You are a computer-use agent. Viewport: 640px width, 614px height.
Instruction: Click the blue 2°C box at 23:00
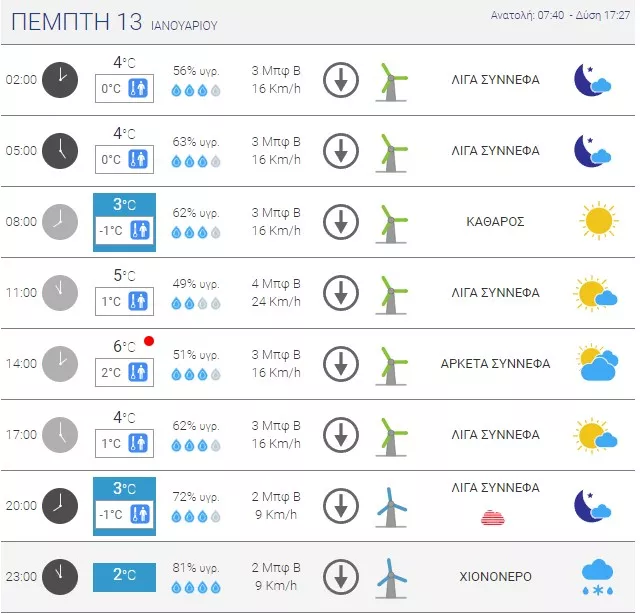[x=124, y=577]
